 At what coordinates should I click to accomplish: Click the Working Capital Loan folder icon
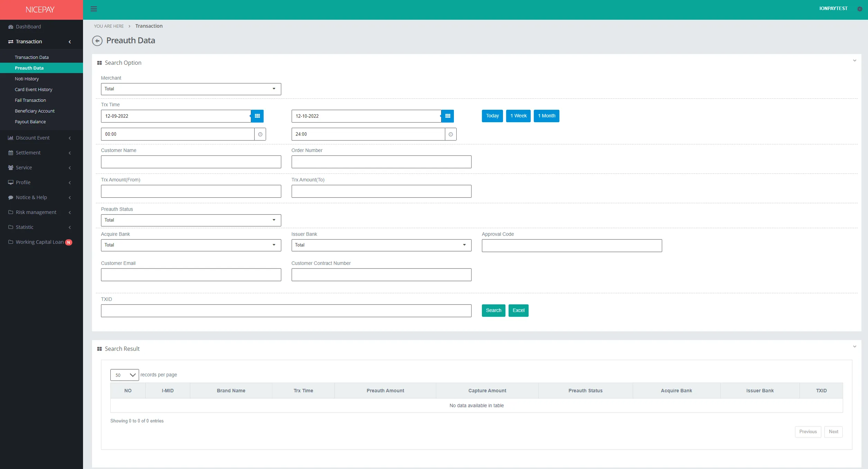11,242
